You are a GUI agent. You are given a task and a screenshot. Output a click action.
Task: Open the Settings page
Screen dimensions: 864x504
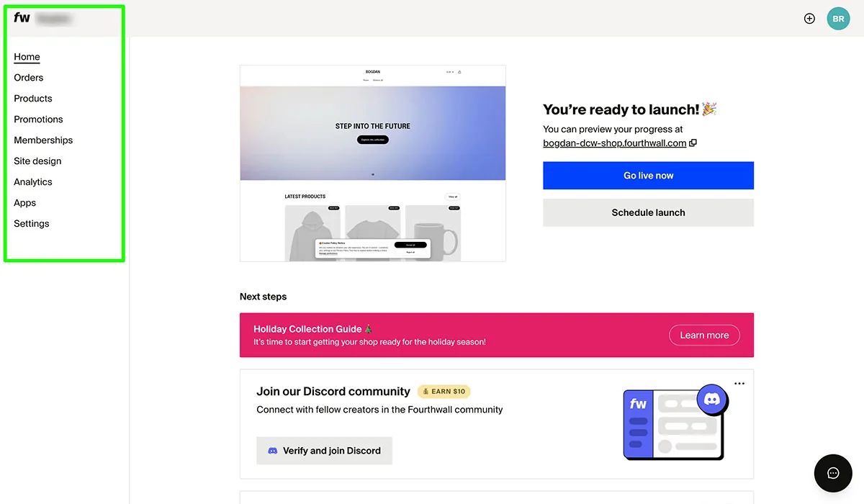(31, 223)
